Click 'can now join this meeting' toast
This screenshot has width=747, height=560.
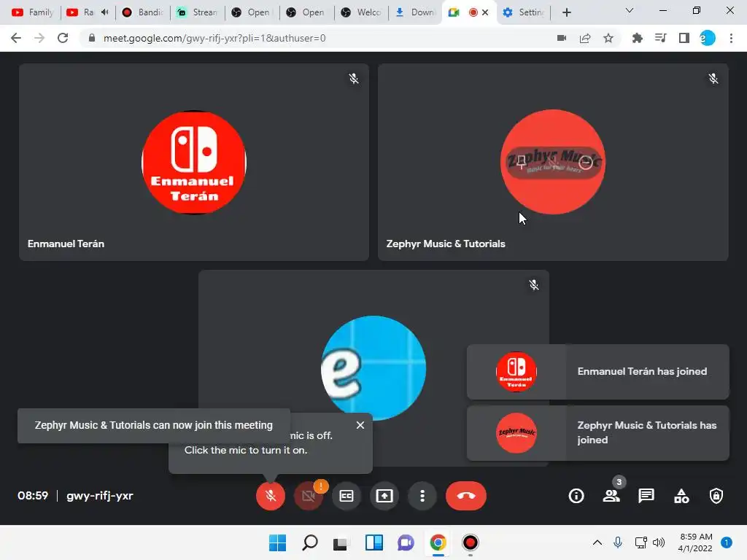153,425
